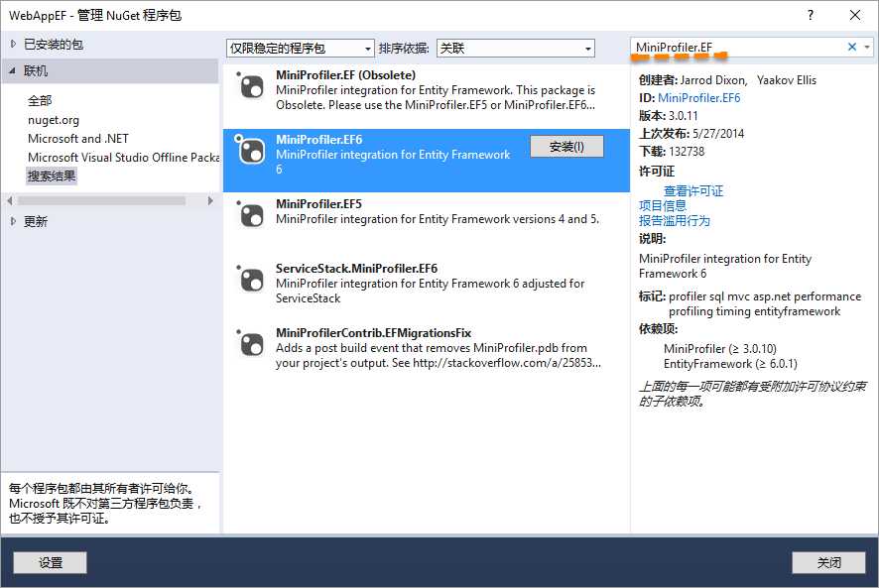The width and height of the screenshot is (879, 588).
Task: Open the 仅限稳定的程序包 filter dropdown
Action: point(301,49)
